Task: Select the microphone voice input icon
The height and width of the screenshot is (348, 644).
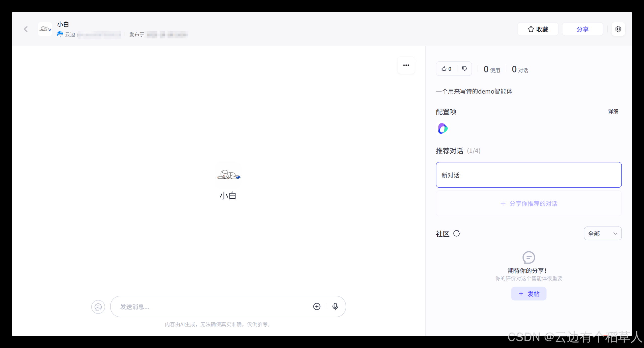Action: pyautogui.click(x=335, y=307)
